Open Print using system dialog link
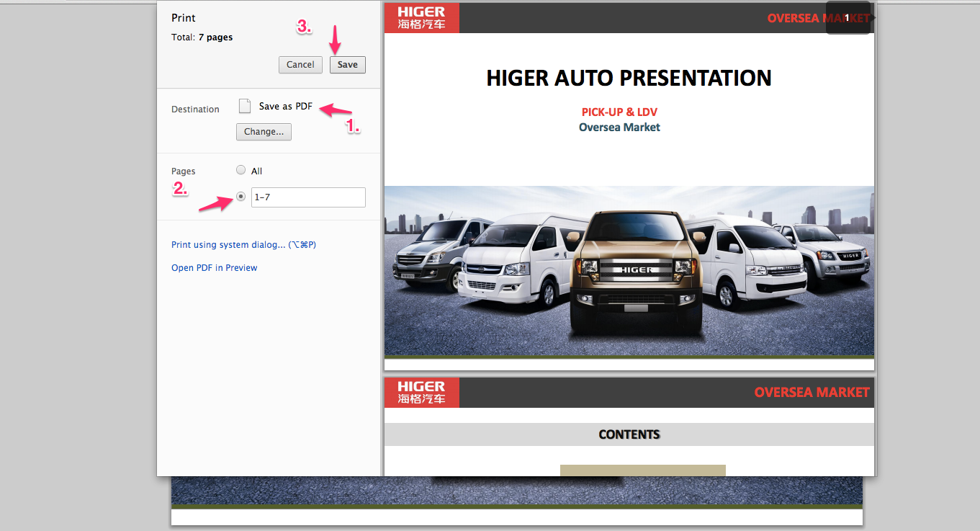Image resolution: width=980 pixels, height=531 pixels. [x=243, y=245]
